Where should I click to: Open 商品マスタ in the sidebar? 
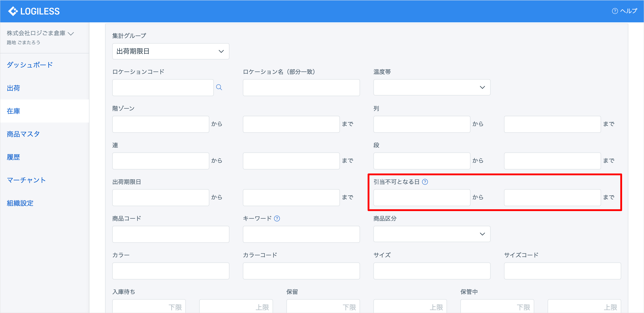23,134
